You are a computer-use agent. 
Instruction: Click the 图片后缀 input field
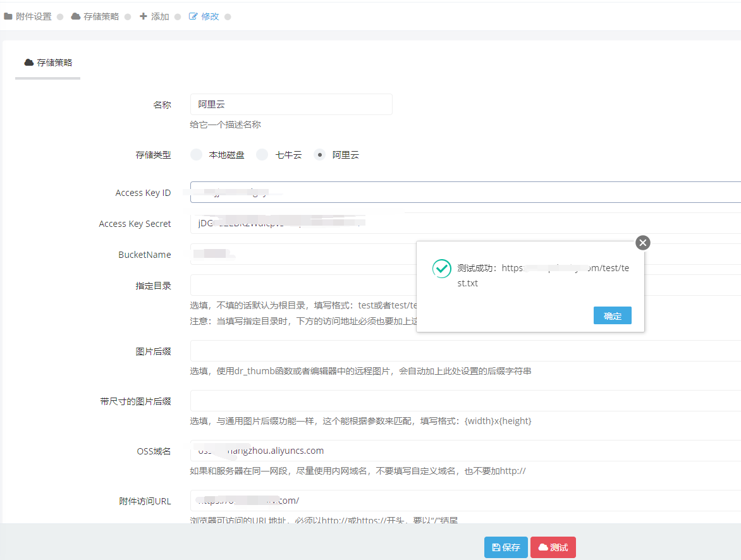pyautogui.click(x=465, y=351)
